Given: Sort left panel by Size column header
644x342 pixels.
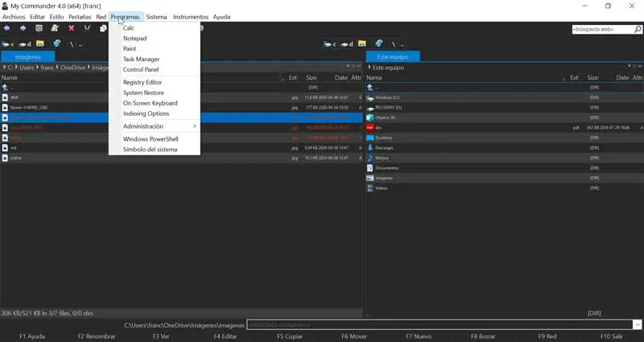Looking at the screenshot, I should coord(311,77).
